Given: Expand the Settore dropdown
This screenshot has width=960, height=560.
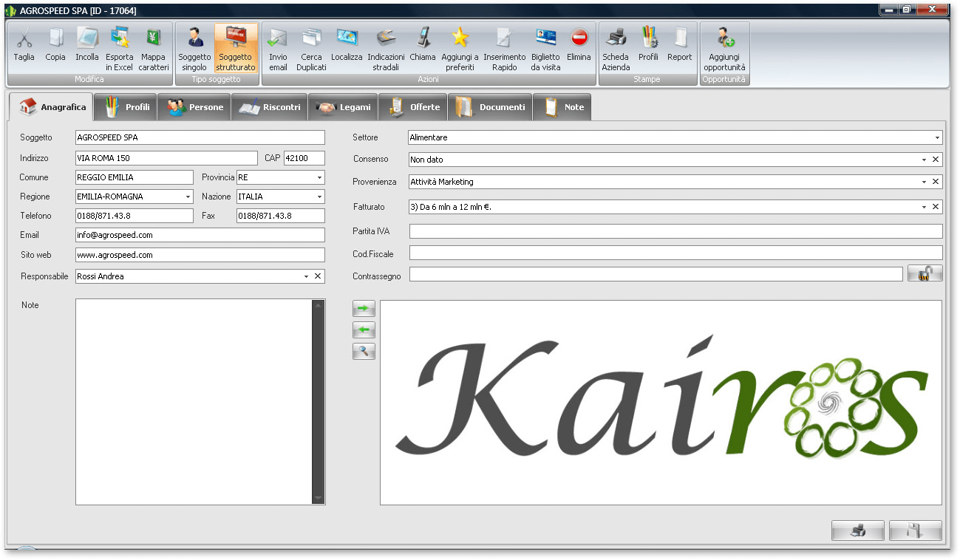Looking at the screenshot, I should click(x=937, y=137).
